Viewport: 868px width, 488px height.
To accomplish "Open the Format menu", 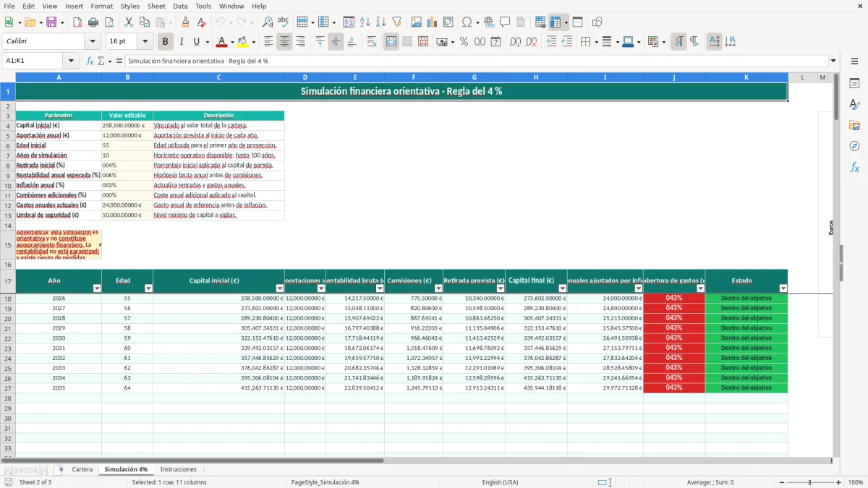I will pos(101,6).
